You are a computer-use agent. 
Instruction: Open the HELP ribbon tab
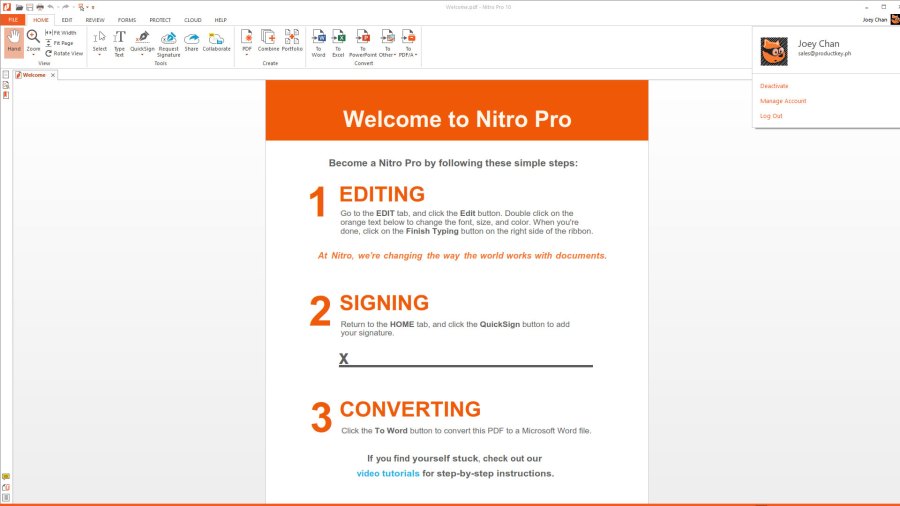[220, 20]
